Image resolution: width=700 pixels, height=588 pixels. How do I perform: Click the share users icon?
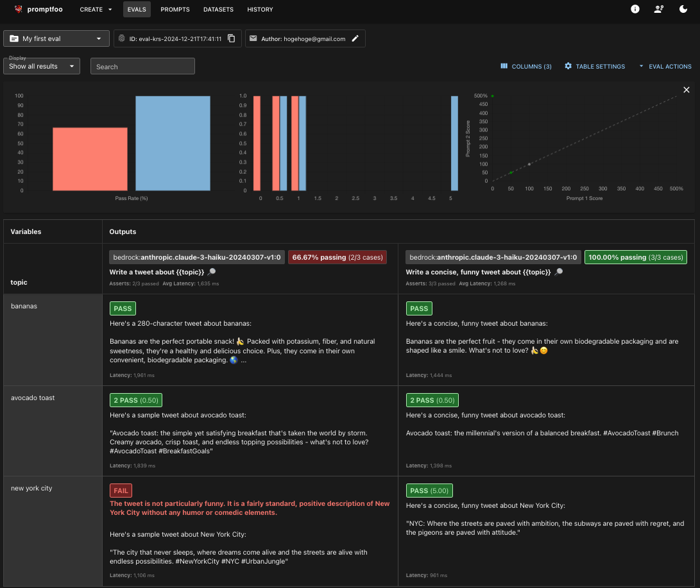659,9
